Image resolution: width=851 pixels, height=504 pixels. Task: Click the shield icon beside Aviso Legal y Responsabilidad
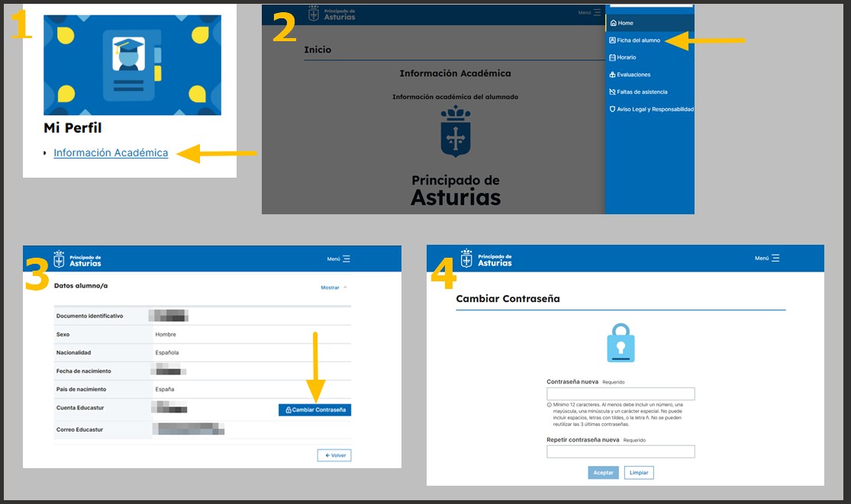click(612, 109)
